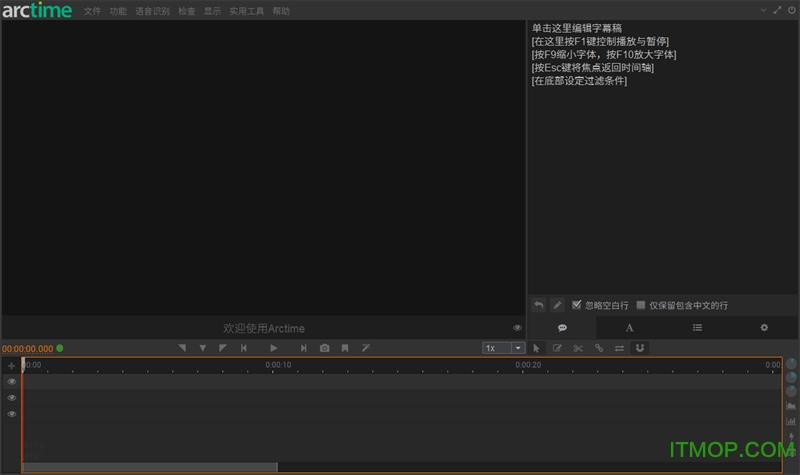
Task: Open the 1x playback speed dropdown
Action: 504,348
